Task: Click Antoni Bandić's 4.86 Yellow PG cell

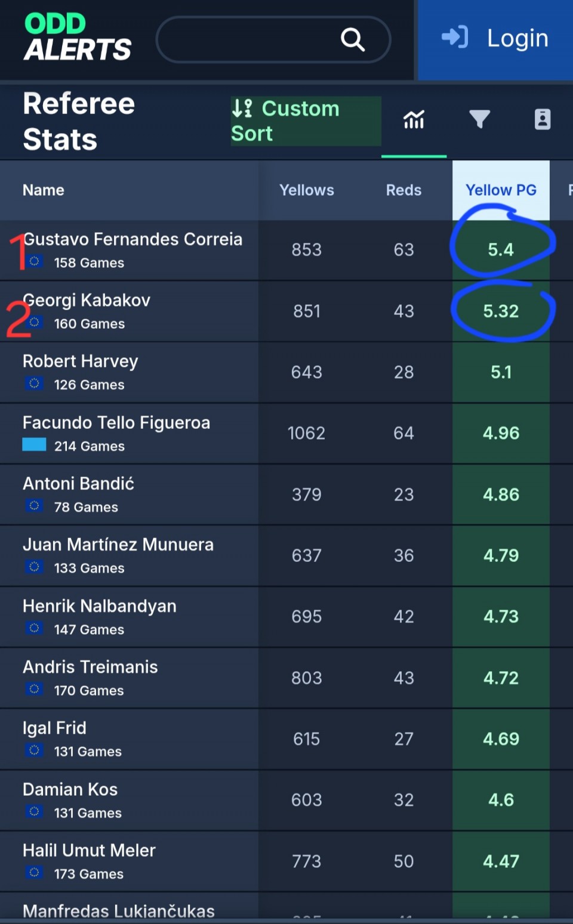Action: click(x=501, y=495)
